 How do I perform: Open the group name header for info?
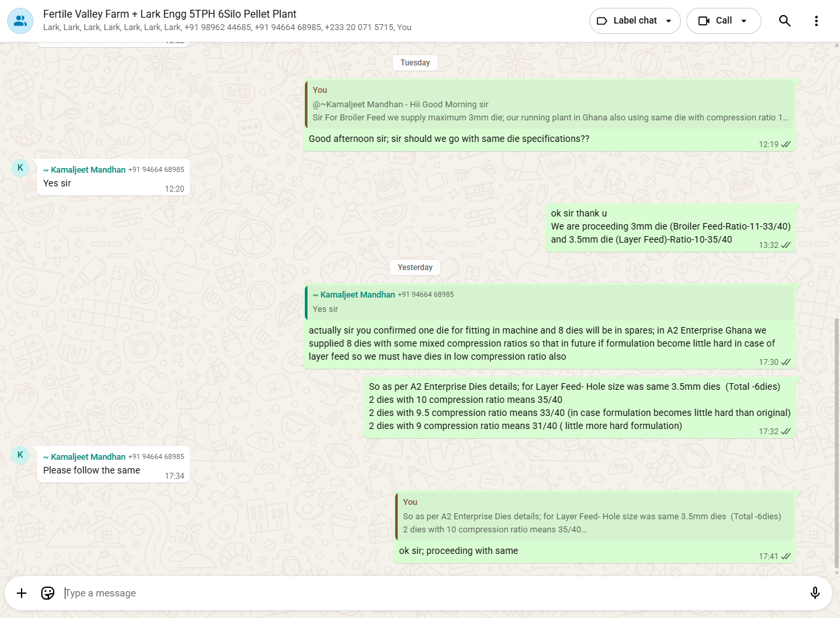pos(169,14)
